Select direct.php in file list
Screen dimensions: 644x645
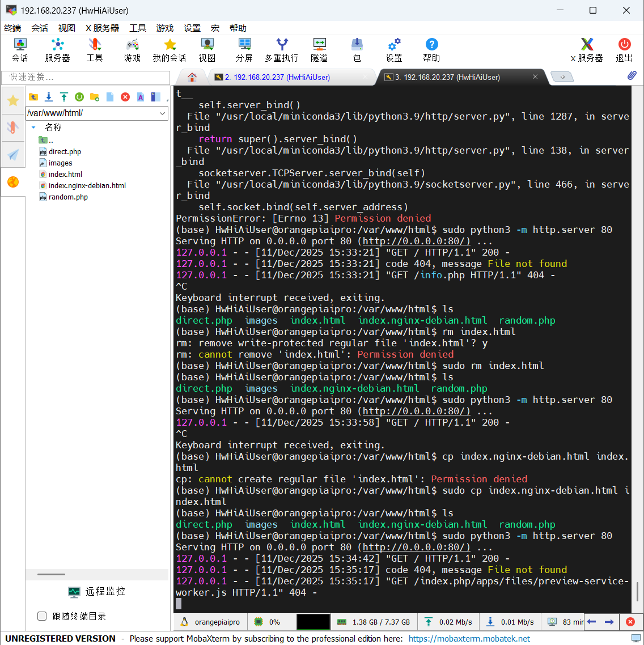click(61, 151)
